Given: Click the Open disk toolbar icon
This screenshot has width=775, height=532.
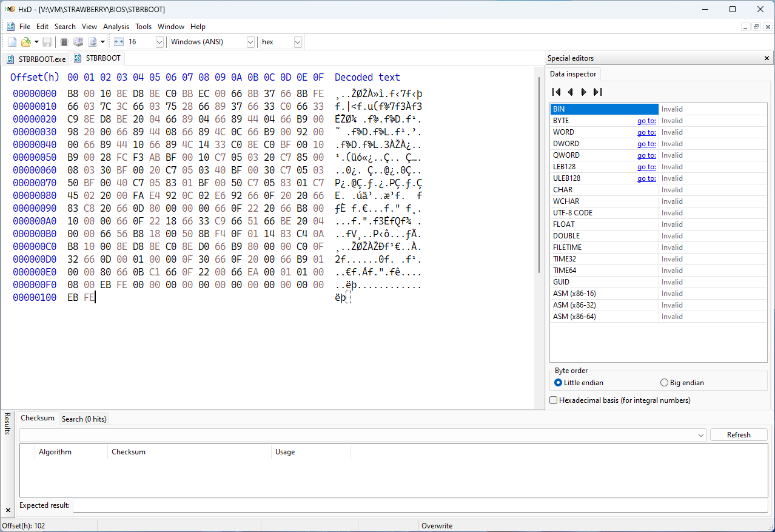Looking at the screenshot, I should pos(78,42).
